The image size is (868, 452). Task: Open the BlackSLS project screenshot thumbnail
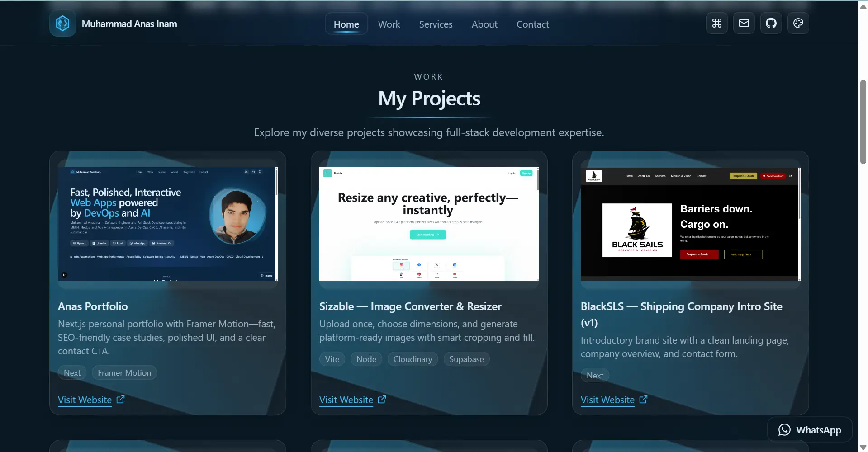(689, 224)
